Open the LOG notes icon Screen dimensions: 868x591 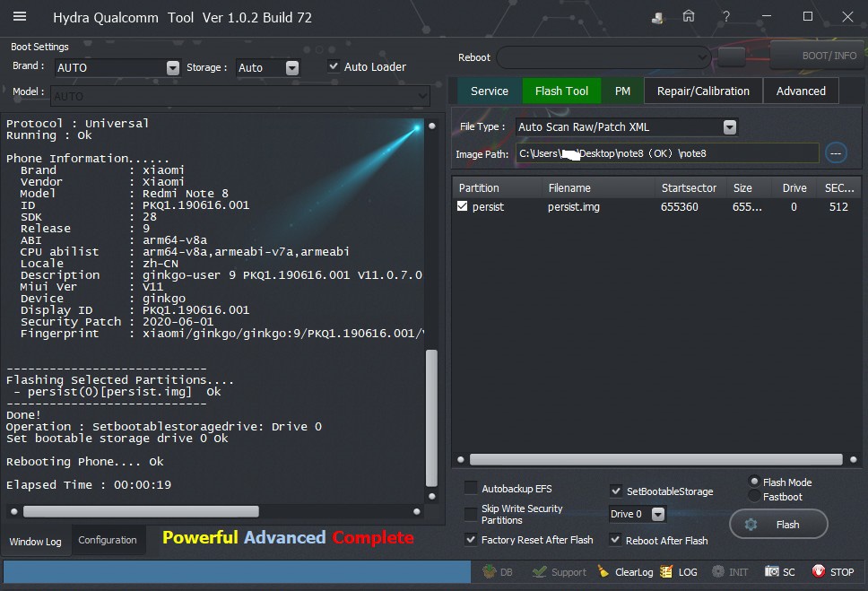tap(666, 571)
